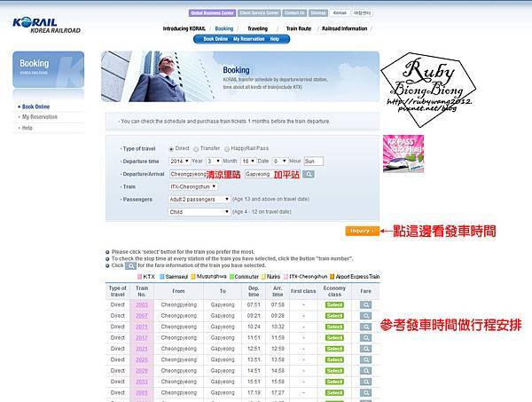Open fare details for 15:51 train
The width and height of the screenshot is (532, 402).
[x=365, y=382]
